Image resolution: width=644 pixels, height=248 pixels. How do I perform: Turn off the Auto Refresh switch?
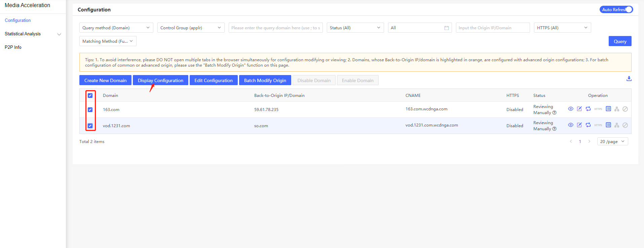click(616, 9)
